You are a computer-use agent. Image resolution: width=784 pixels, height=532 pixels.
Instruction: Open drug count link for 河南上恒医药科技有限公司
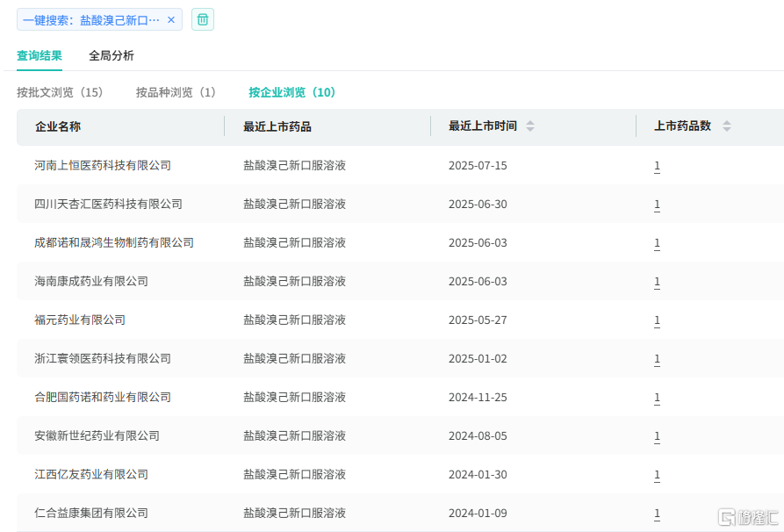click(x=657, y=166)
